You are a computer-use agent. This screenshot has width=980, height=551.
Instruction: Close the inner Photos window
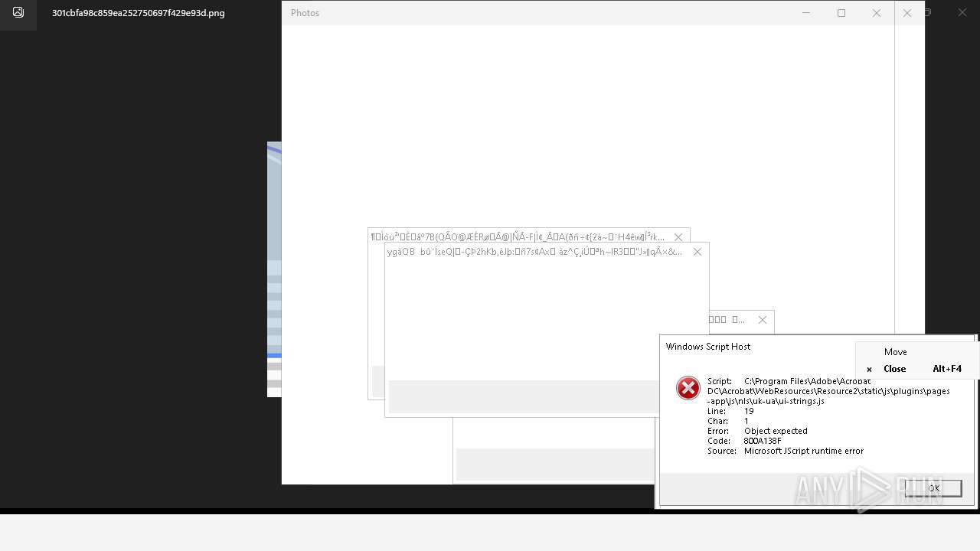[877, 13]
